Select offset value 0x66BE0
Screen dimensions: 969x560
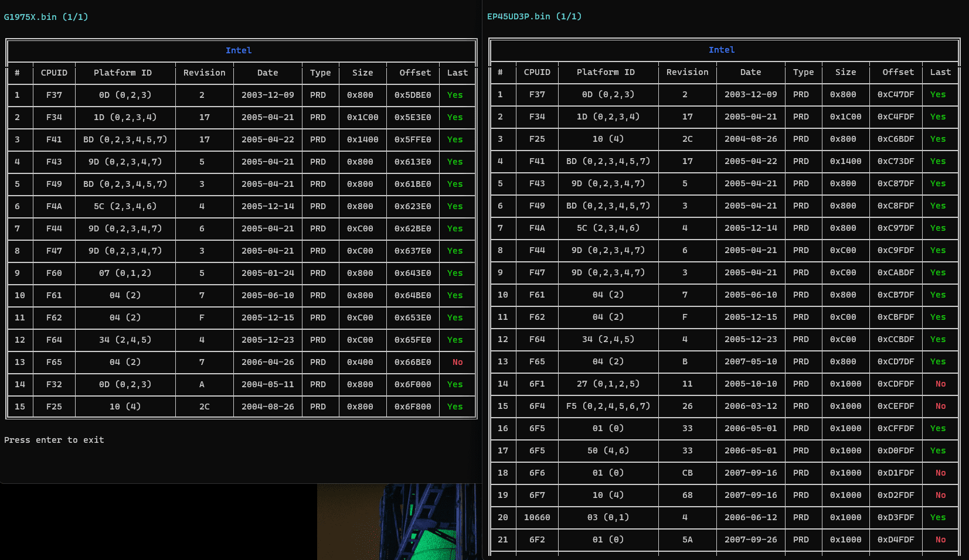[413, 362]
